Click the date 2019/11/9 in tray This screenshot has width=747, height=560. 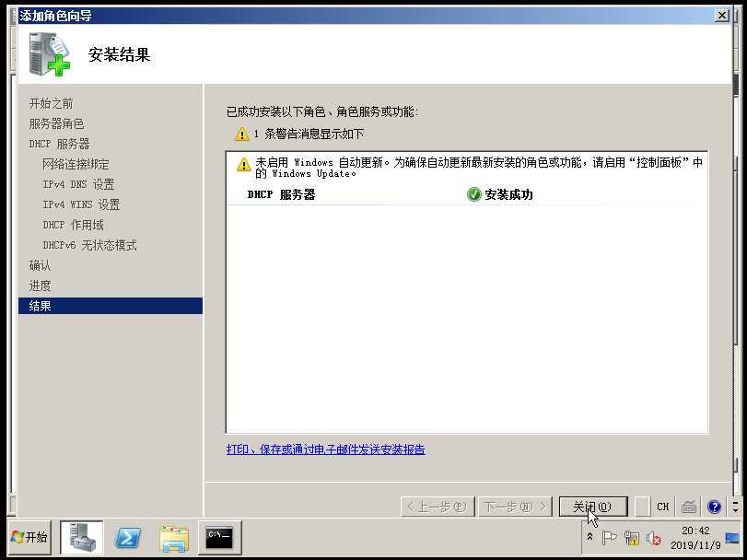pos(695,544)
